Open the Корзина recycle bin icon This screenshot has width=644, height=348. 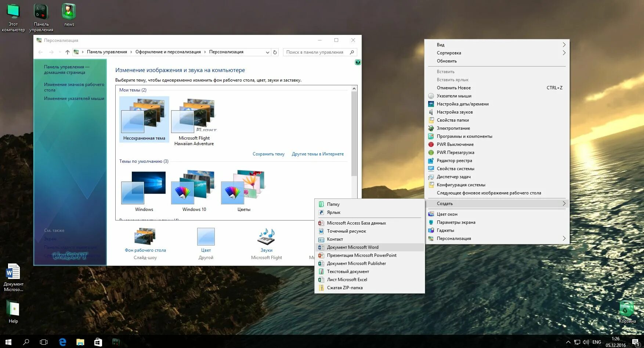click(627, 312)
